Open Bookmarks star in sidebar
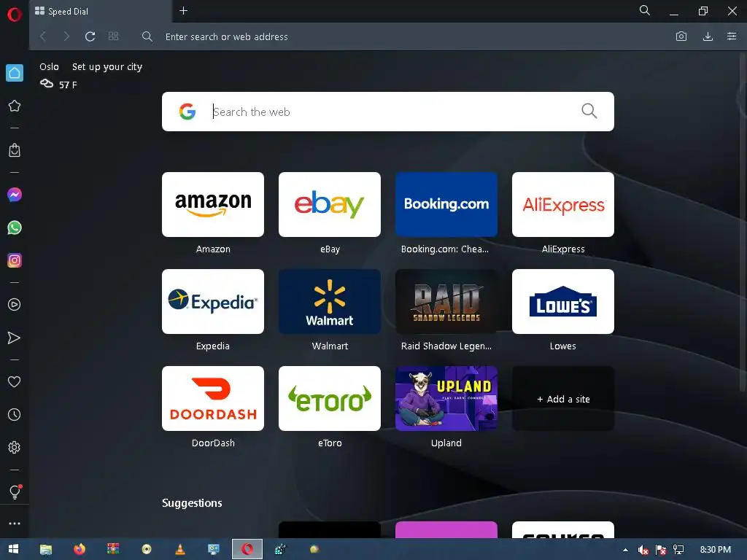This screenshot has height=560, width=747. pyautogui.click(x=15, y=106)
